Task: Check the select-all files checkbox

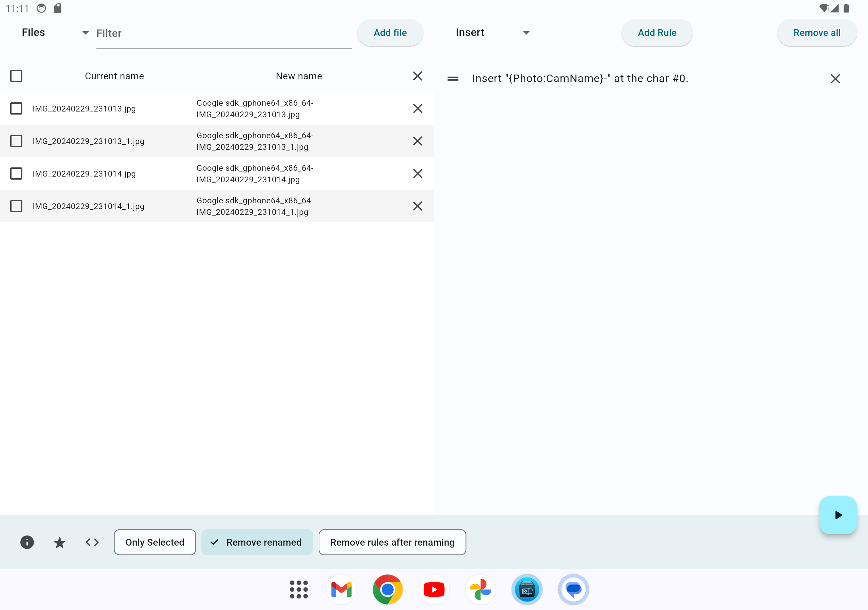Action: (16, 76)
